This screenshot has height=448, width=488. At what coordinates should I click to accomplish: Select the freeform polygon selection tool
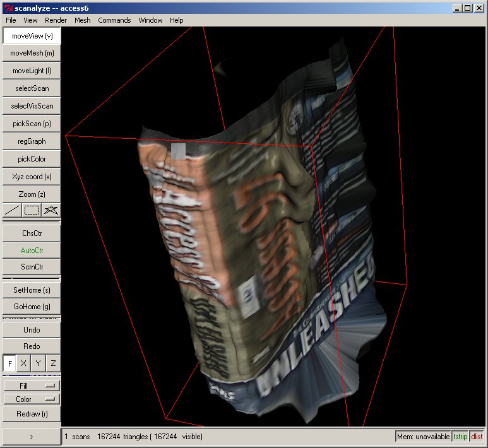point(51,210)
